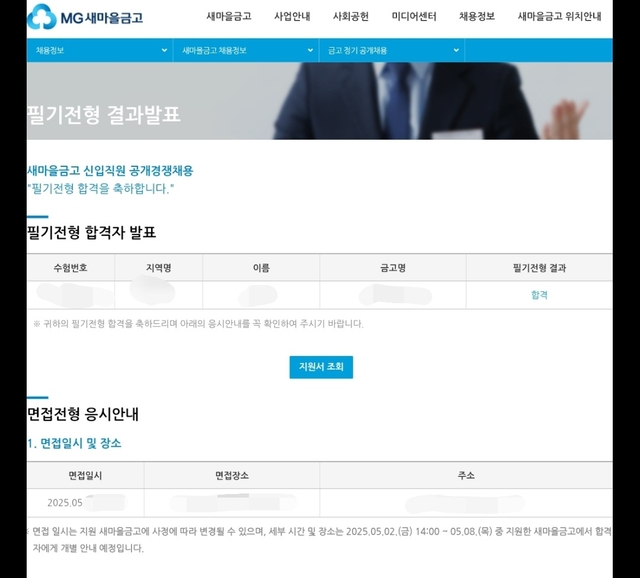Open the 미디어센터 menu
The image size is (640, 578).
click(414, 16)
